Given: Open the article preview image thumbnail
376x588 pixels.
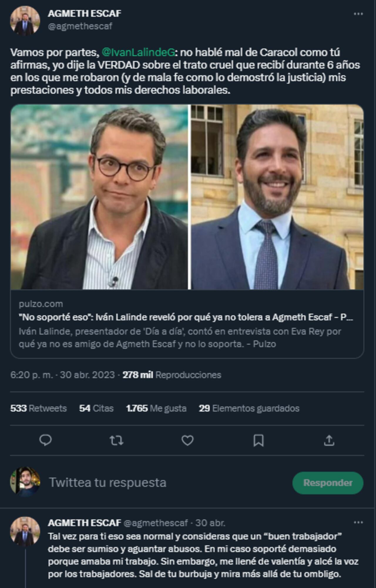Looking at the screenshot, I should [187, 197].
